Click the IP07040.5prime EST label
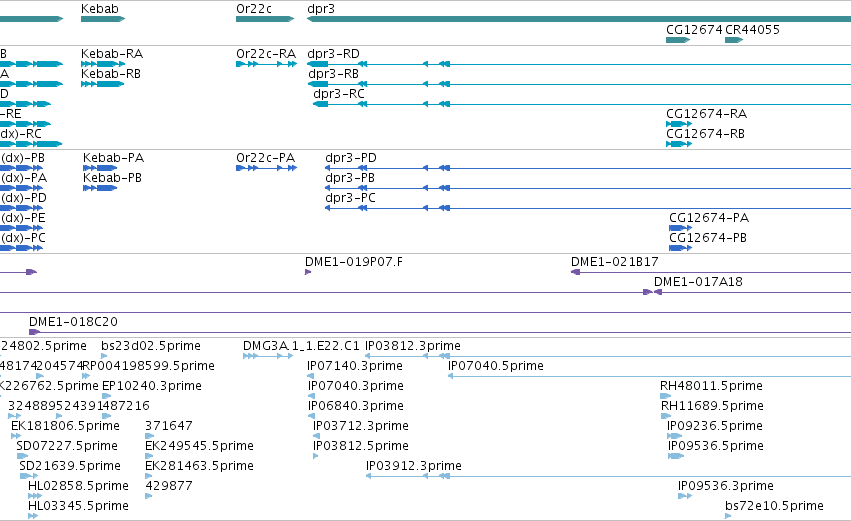Viewport: 851px width, 521px height. 496,366
